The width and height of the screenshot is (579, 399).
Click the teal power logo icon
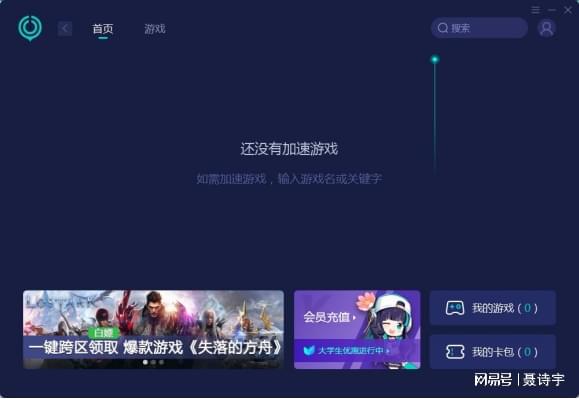pos(30,28)
